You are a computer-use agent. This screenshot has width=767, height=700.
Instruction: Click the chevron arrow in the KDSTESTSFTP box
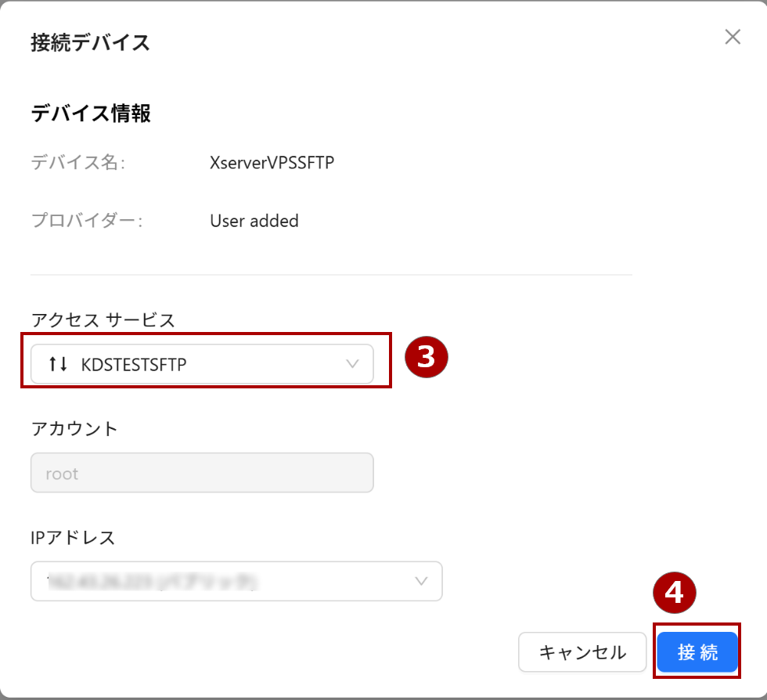pos(352,364)
